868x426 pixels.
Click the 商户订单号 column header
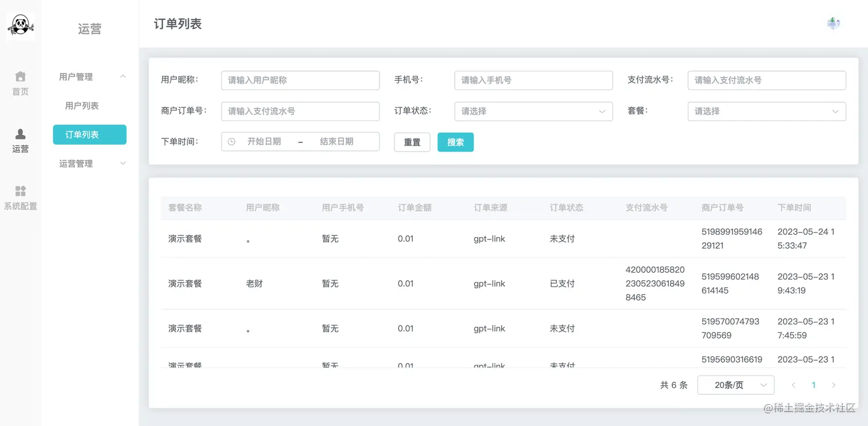click(722, 208)
